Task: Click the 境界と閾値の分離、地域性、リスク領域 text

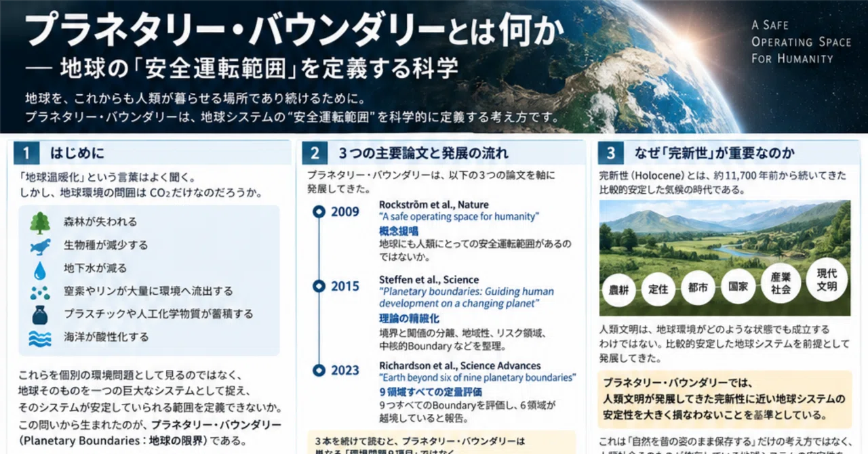Action: (x=462, y=334)
